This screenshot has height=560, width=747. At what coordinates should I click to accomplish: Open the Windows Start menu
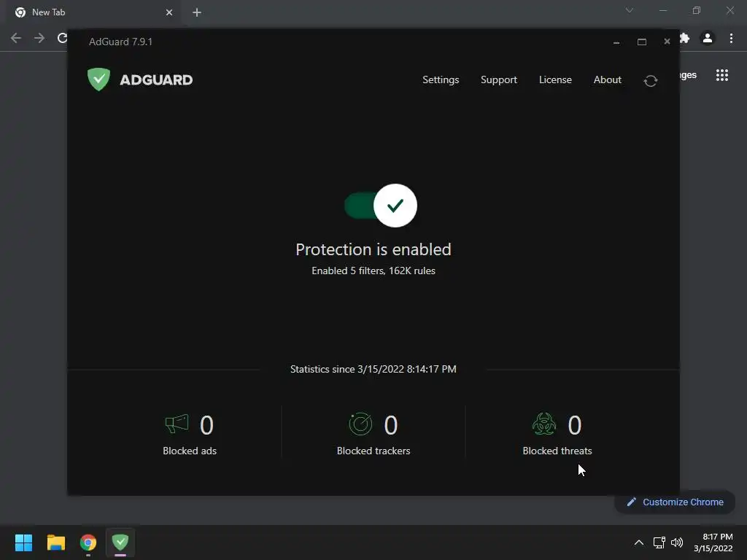[x=23, y=542]
